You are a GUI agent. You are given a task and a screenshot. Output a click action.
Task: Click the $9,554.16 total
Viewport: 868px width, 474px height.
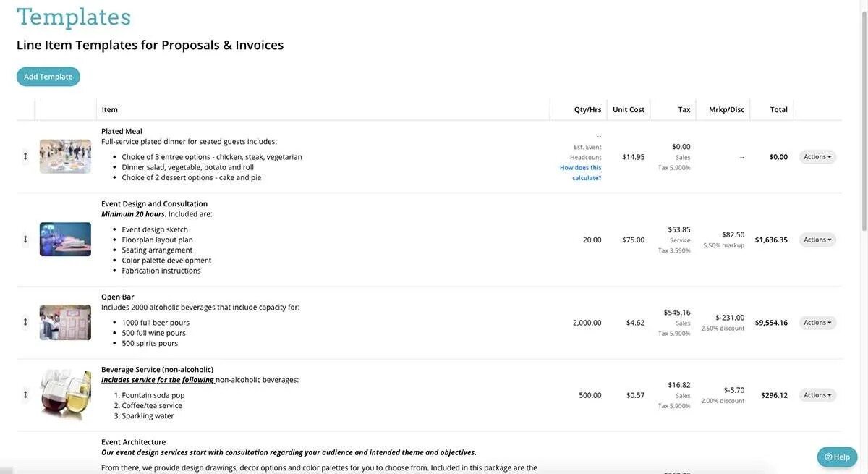(771, 323)
